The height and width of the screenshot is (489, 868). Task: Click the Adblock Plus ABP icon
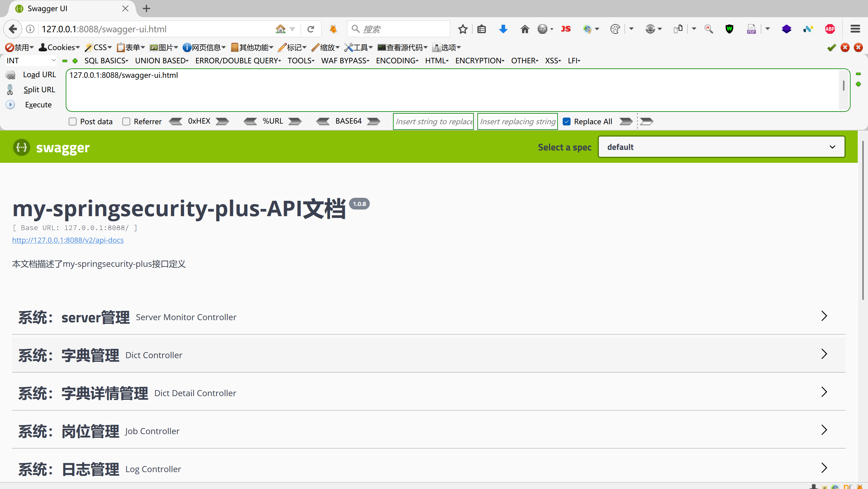pyautogui.click(x=830, y=29)
